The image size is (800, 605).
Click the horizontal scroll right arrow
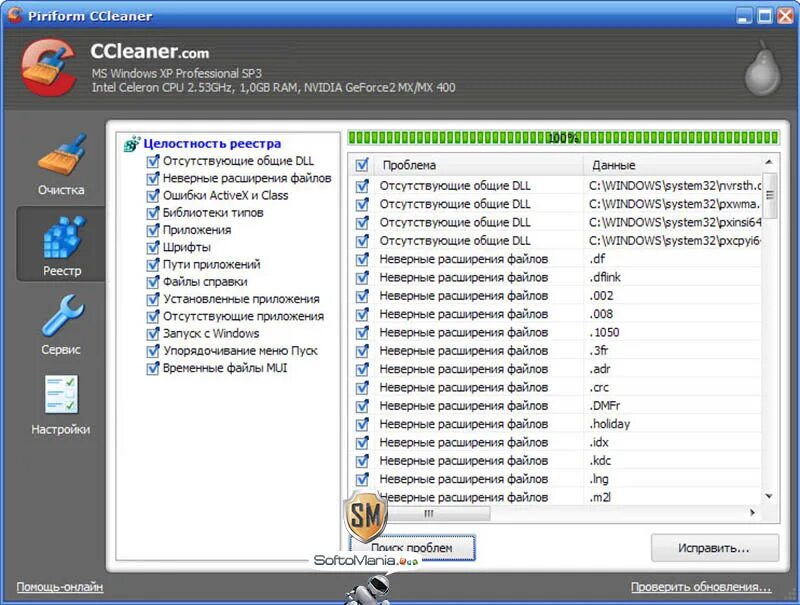click(x=753, y=513)
